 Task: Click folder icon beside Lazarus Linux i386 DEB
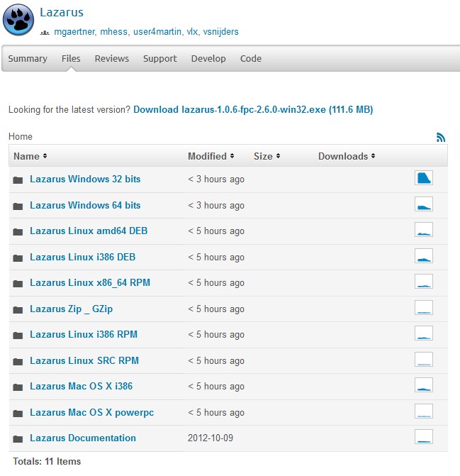point(18,258)
